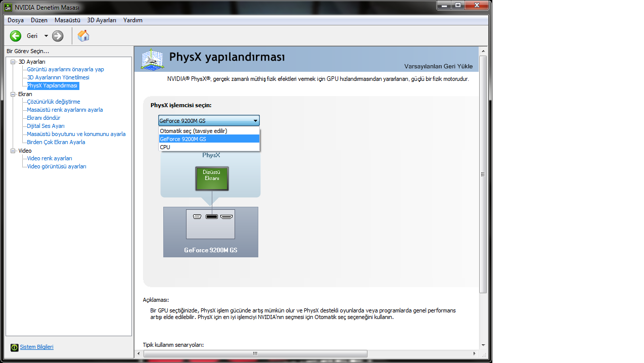The width and height of the screenshot is (644, 363).
Task: Open 3D Ayarlarının Yönetilmesi
Action: click(x=58, y=77)
